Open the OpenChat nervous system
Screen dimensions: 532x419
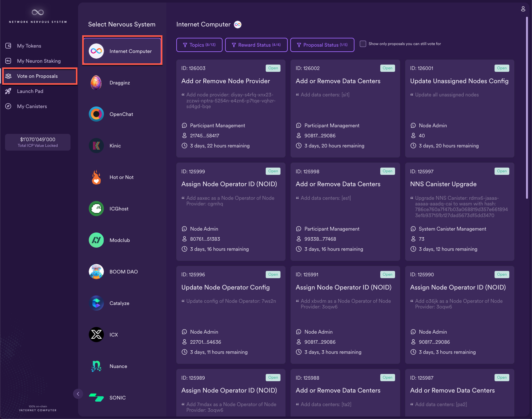(x=96, y=114)
